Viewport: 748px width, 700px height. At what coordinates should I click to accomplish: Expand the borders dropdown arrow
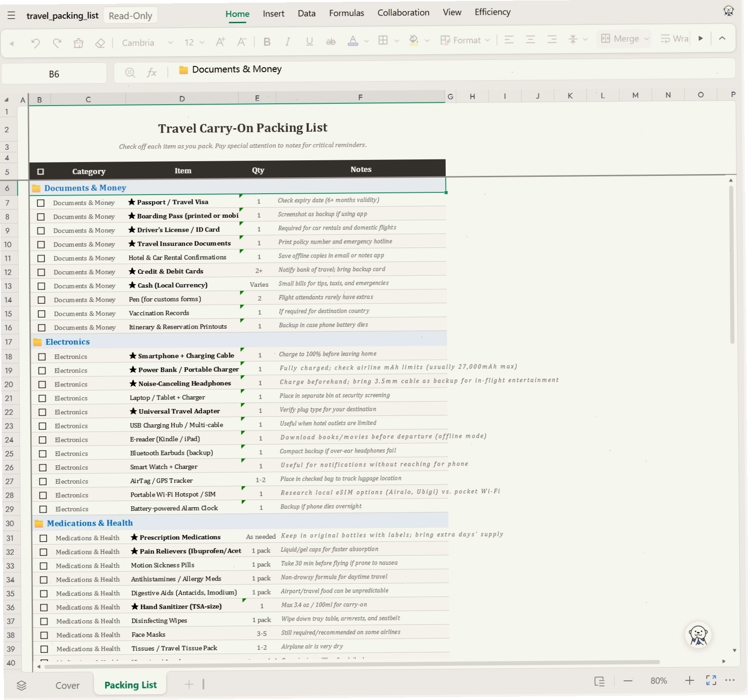tap(397, 41)
